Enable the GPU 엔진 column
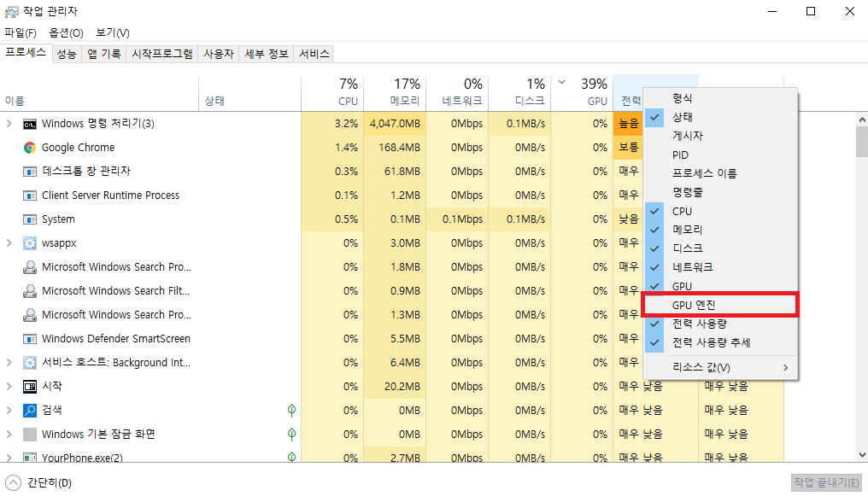Viewport: 868px width, 502px height. 720,305
